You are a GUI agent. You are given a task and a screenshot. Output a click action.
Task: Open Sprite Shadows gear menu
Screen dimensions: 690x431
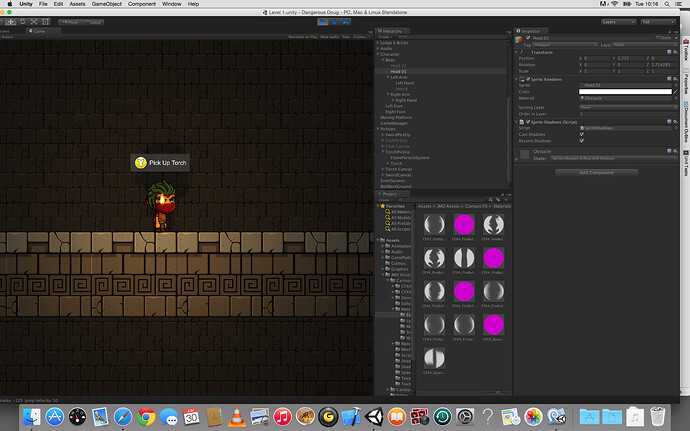675,122
